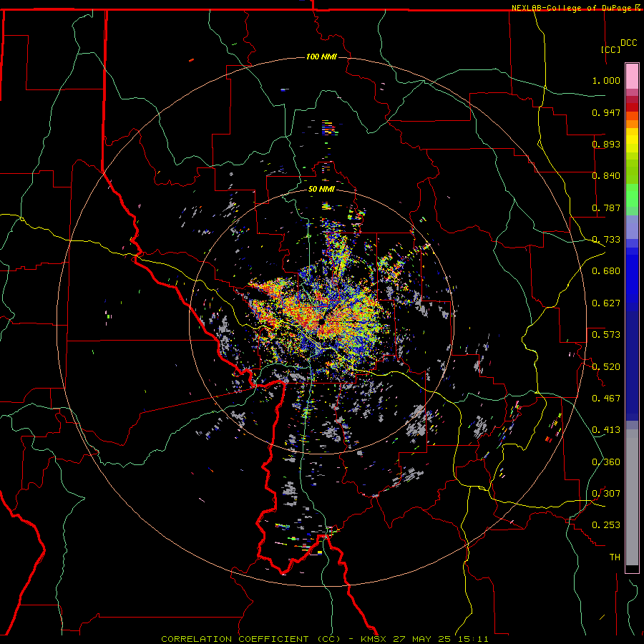The image size is (644, 644).
Task: Click the DCC label above the color scale
Action: (x=628, y=43)
